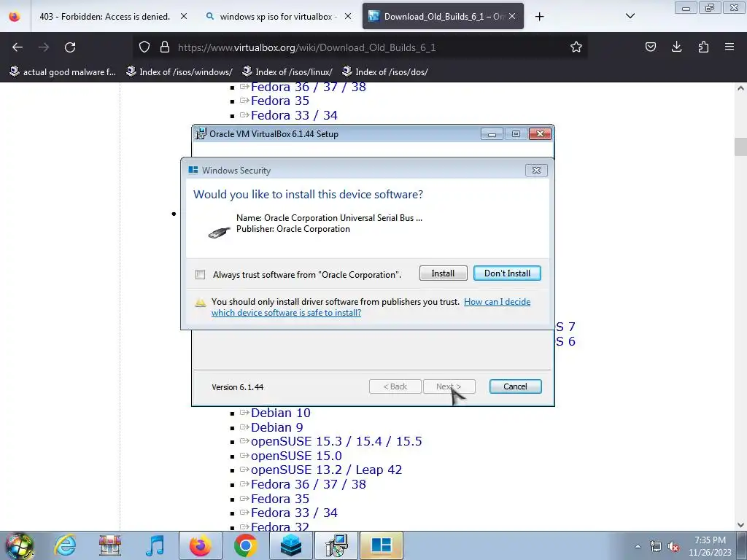Switch to the 403 Forbidden tab
The height and width of the screenshot is (560, 747).
pos(105,17)
